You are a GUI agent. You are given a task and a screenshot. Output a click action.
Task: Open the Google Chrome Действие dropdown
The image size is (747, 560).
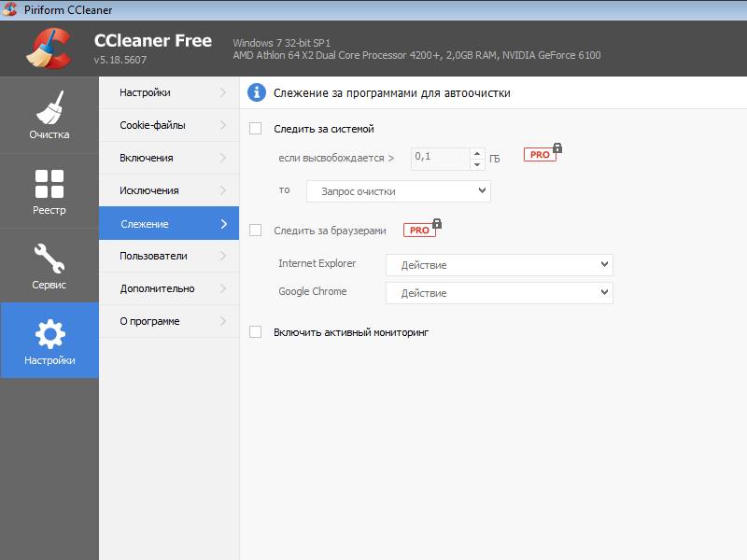coord(500,293)
